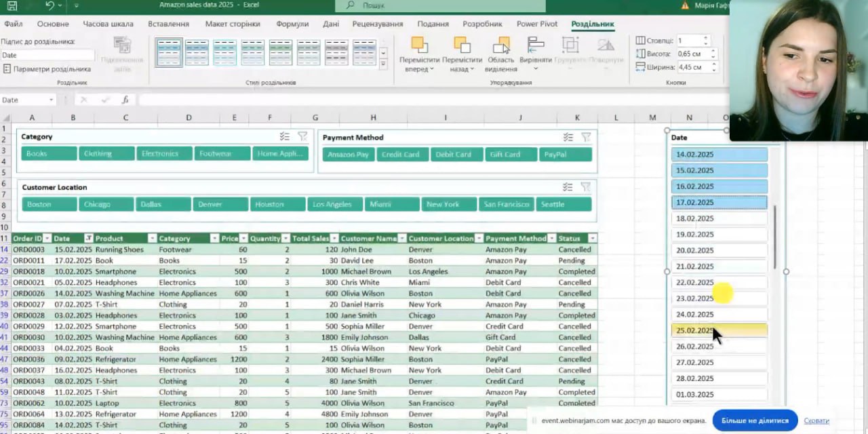868x434 pixels.
Task: Toggle the 18.02.2025 date slicer item
Action: (x=719, y=218)
